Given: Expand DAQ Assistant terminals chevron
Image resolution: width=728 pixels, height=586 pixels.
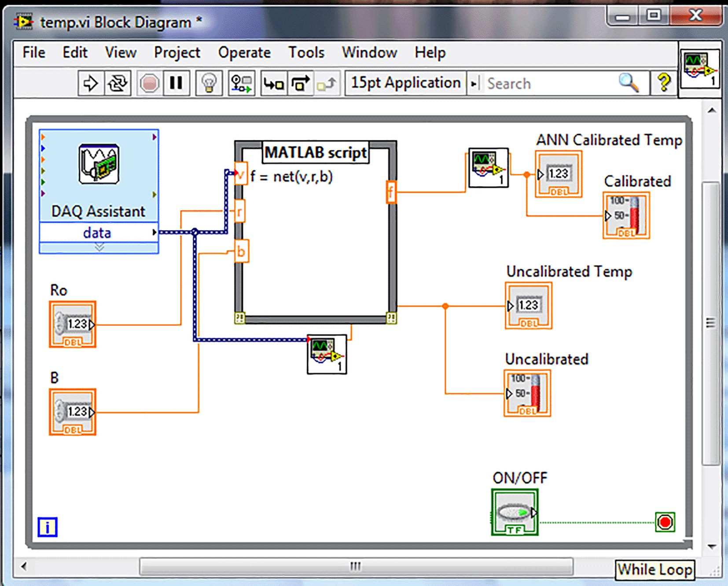Looking at the screenshot, I should coord(99,248).
